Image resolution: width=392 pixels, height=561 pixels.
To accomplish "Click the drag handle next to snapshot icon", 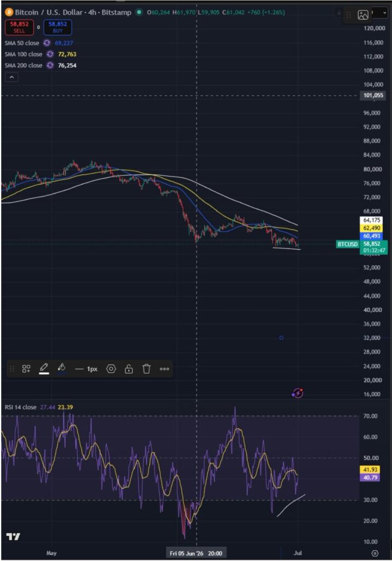I will pos(349,15).
